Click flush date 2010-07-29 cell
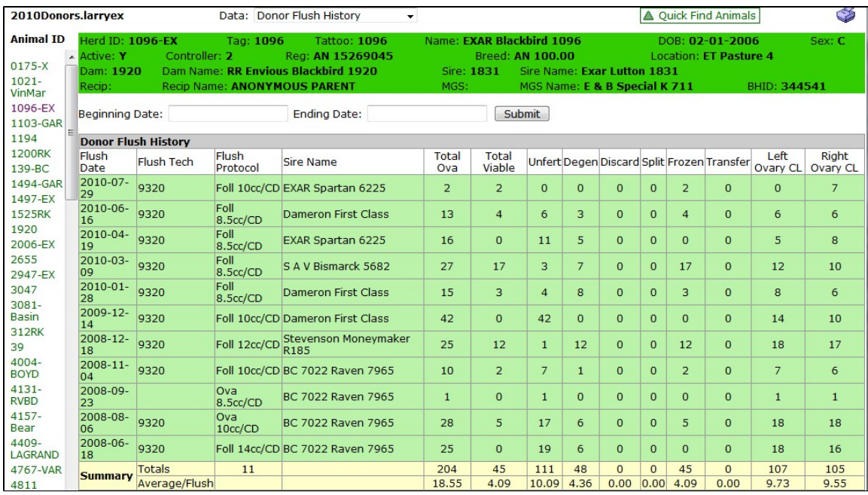 point(106,188)
